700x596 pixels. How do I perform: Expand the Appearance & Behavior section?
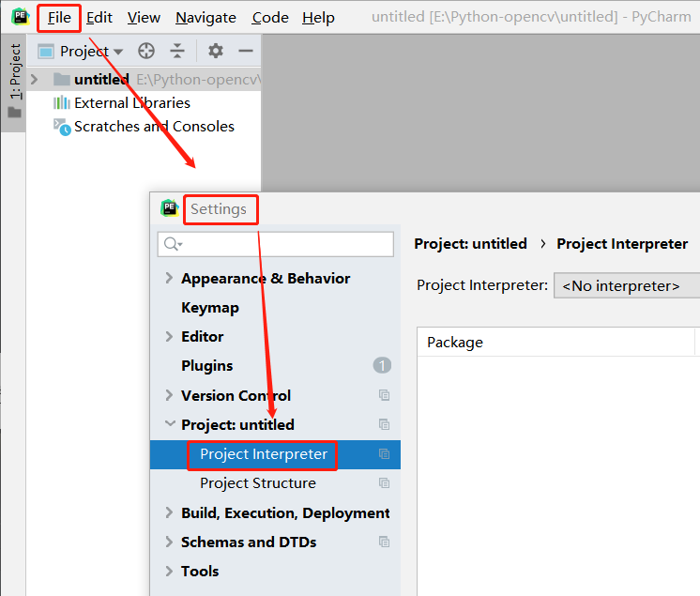click(x=169, y=278)
